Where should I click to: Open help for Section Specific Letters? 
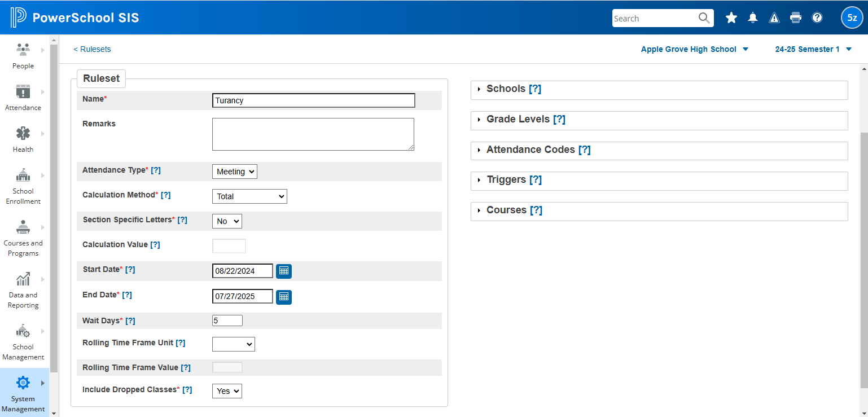coord(182,220)
